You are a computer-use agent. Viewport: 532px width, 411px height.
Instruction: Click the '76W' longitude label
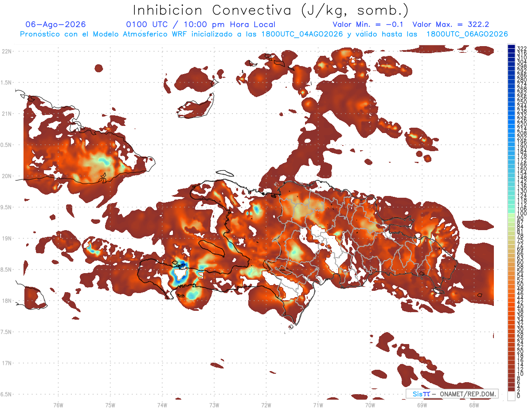58,404
